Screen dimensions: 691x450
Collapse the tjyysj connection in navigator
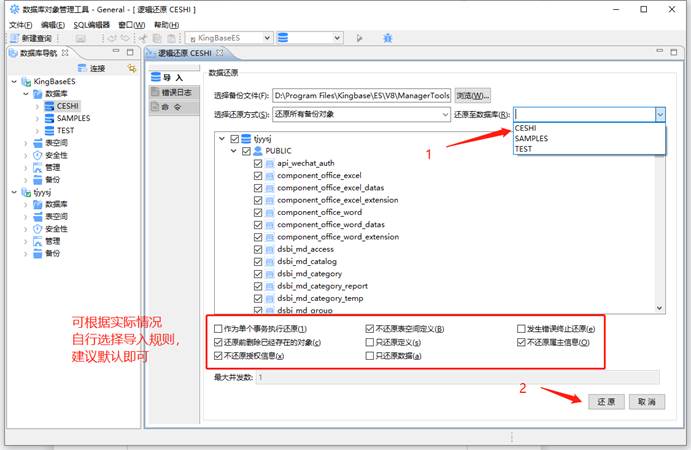(x=14, y=192)
